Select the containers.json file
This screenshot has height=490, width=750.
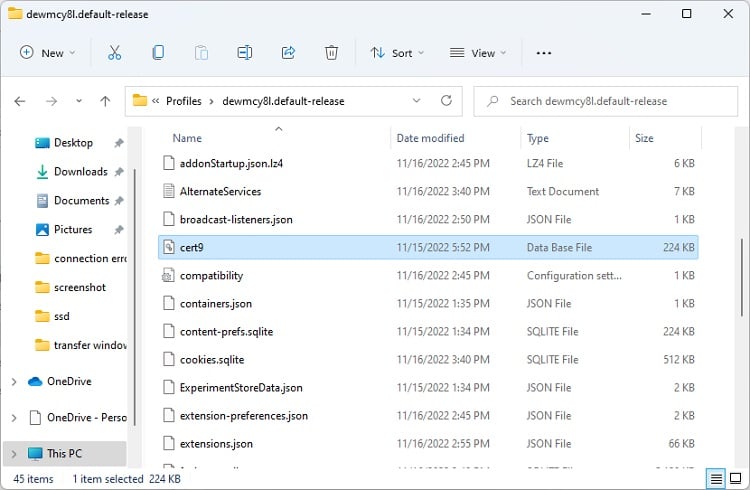[x=428, y=304]
